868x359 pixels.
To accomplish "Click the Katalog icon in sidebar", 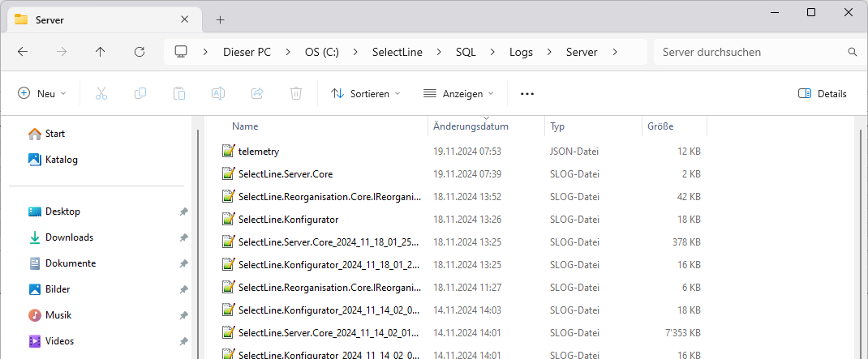I will tap(35, 160).
